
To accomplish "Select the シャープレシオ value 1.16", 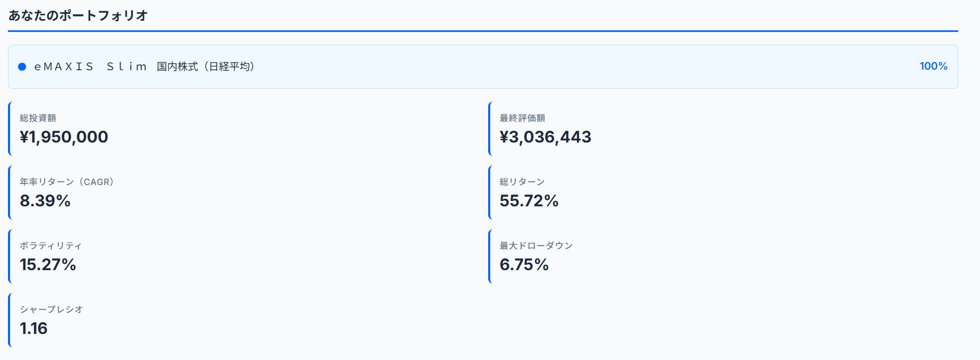I will 33,329.
